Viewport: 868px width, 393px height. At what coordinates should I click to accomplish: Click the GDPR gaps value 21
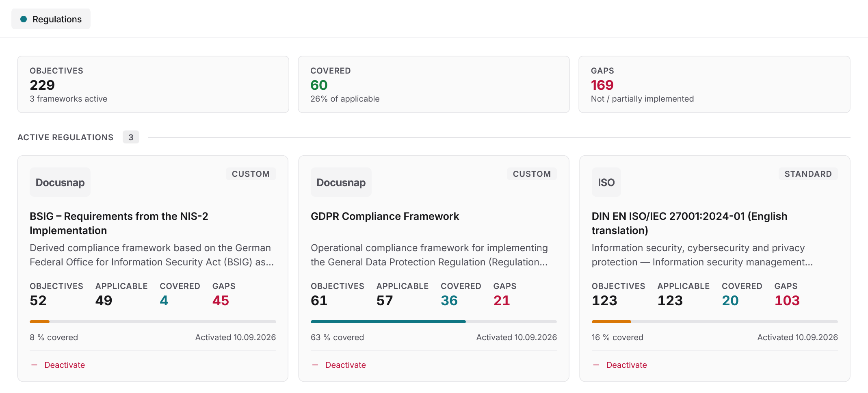(x=502, y=300)
